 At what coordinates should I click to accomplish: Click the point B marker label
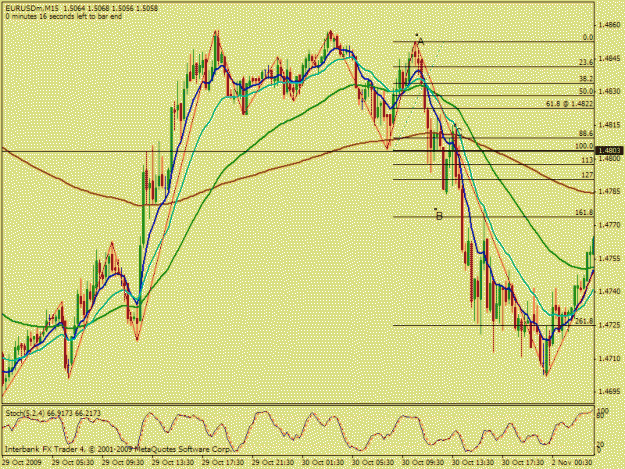click(x=439, y=216)
